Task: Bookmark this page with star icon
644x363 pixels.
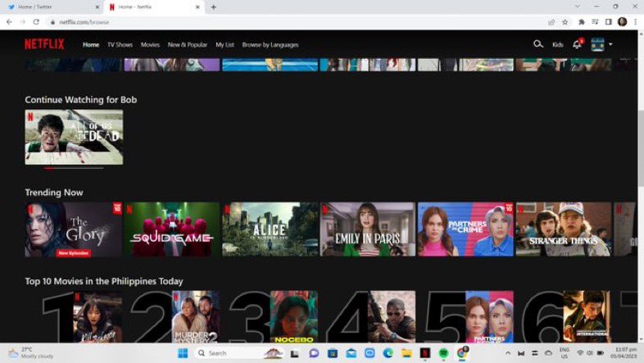Action: coord(565,22)
